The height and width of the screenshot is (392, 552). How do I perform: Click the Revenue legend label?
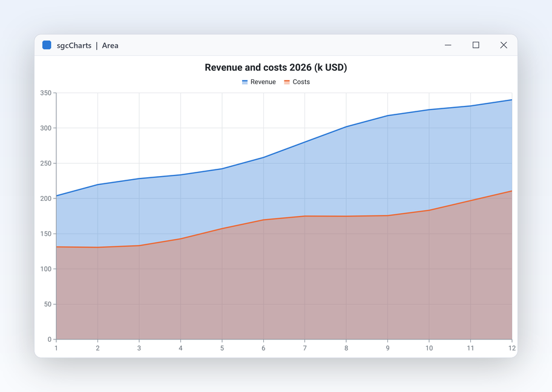click(263, 82)
